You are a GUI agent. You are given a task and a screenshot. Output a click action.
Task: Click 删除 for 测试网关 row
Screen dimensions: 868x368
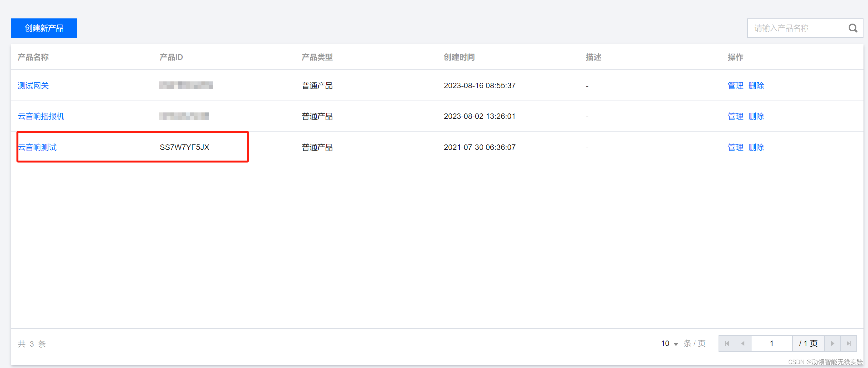point(756,86)
